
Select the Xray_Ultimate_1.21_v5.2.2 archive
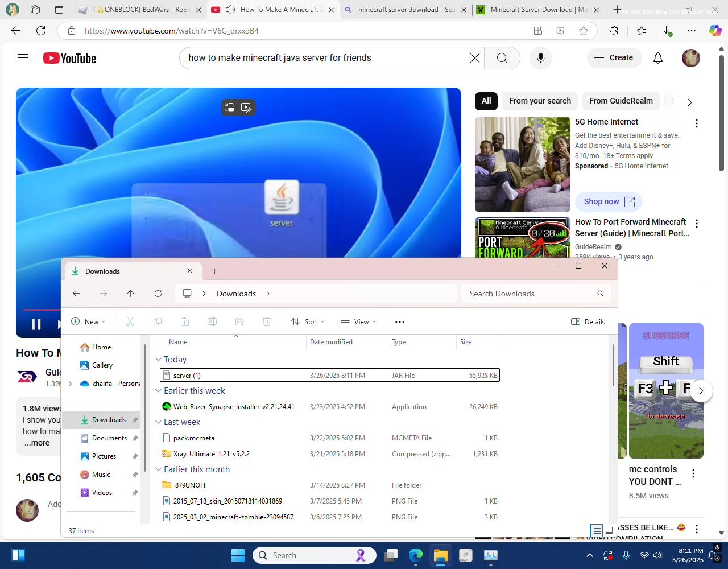click(330, 454)
